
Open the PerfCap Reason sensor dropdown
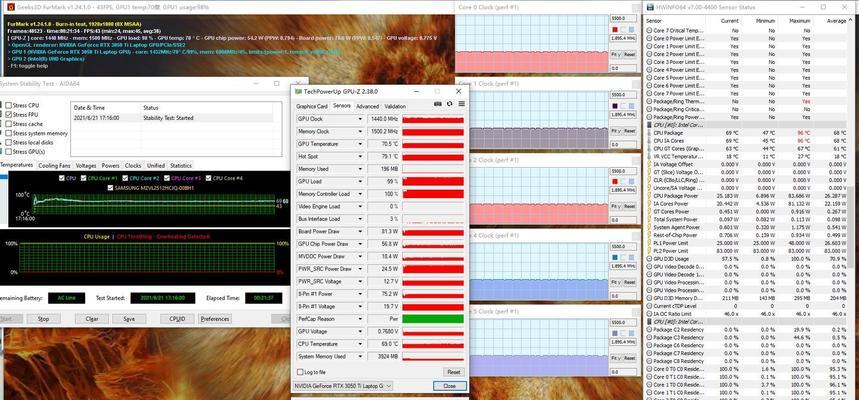[x=360, y=319]
